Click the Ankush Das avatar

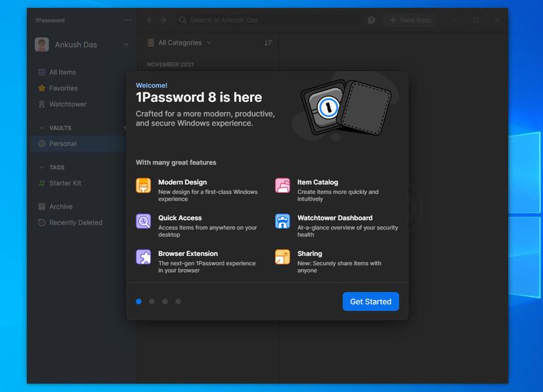click(x=42, y=45)
